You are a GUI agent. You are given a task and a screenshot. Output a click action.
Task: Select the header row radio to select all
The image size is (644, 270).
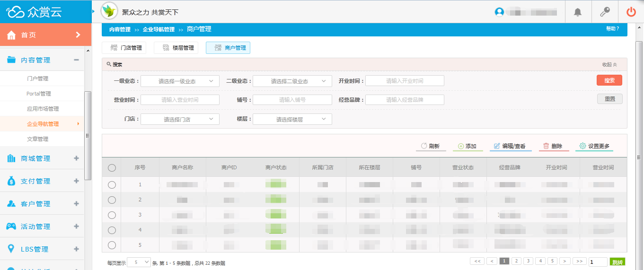[112, 167]
